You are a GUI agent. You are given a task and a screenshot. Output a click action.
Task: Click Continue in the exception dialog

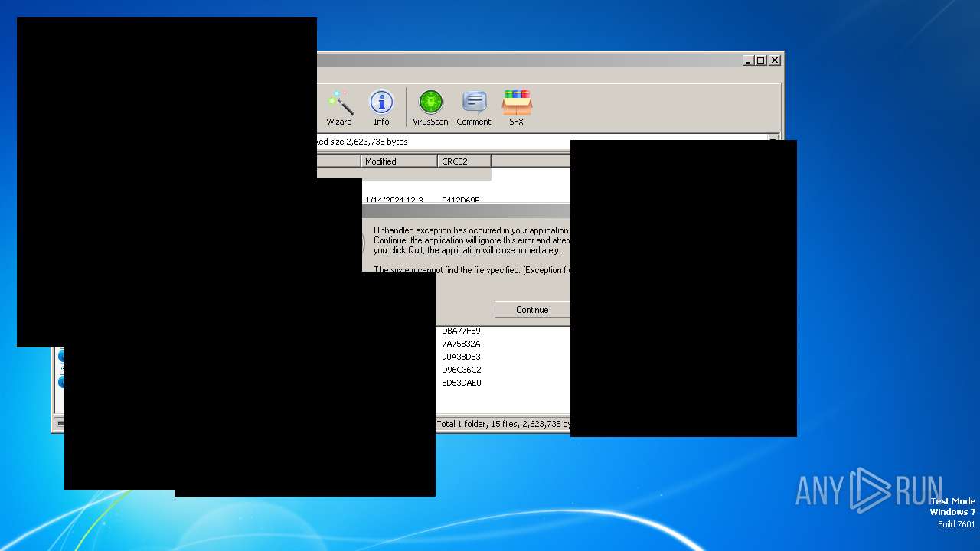pos(532,310)
